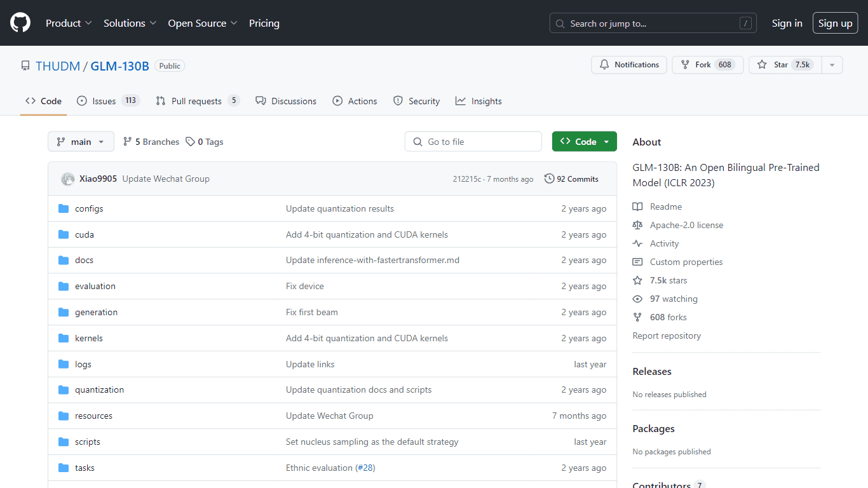Click the Notifications bell icon

605,65
